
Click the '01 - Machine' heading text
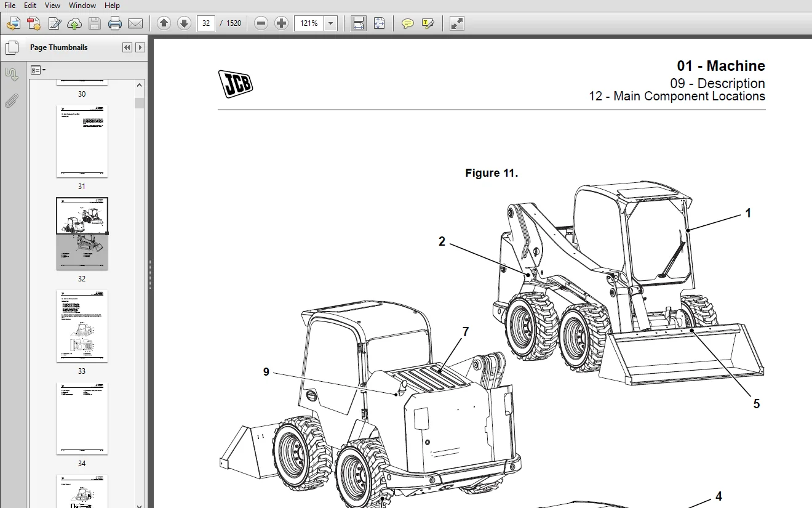[x=721, y=66]
